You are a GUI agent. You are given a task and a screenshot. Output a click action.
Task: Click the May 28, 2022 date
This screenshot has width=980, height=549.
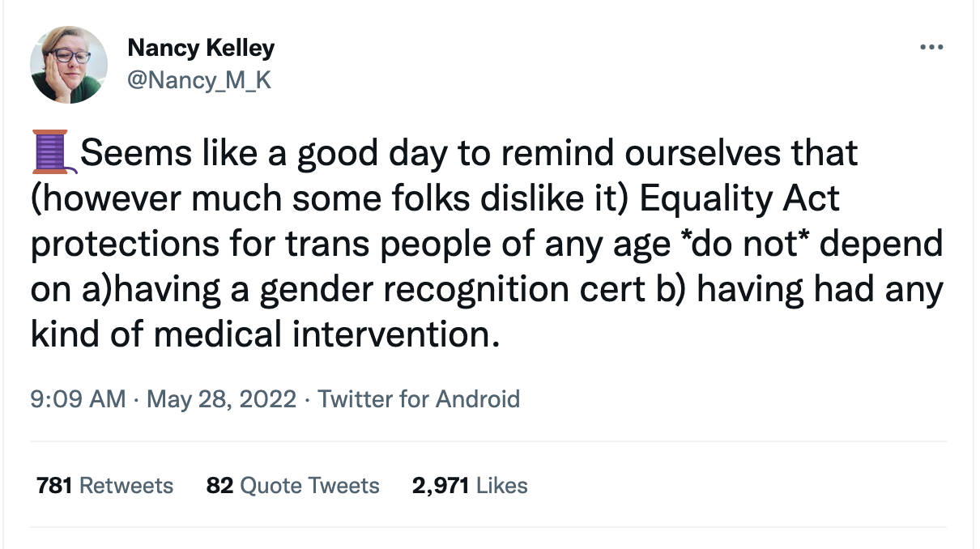coord(221,399)
